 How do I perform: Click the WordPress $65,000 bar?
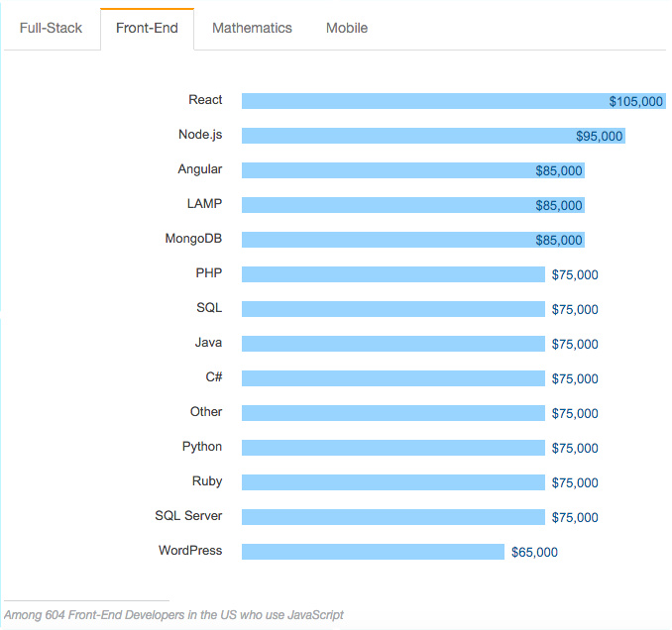click(373, 552)
